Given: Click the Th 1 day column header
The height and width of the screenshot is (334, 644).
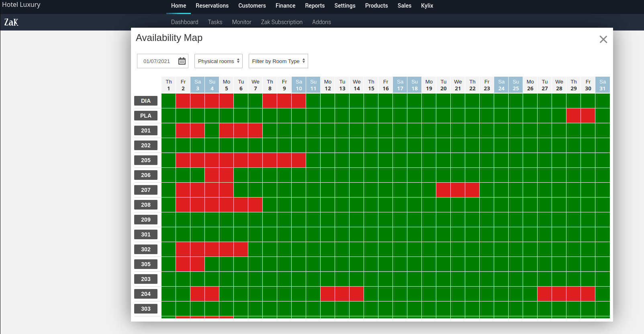Looking at the screenshot, I should coord(169,85).
